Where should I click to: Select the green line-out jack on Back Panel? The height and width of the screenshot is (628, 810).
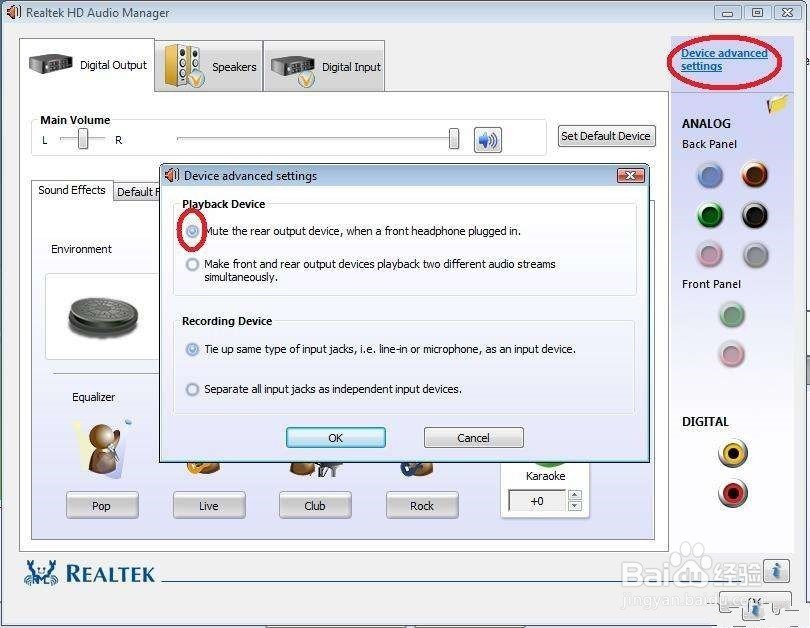710,215
